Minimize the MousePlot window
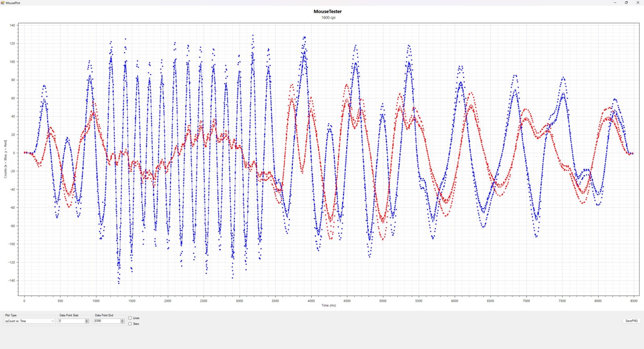 click(615, 3)
